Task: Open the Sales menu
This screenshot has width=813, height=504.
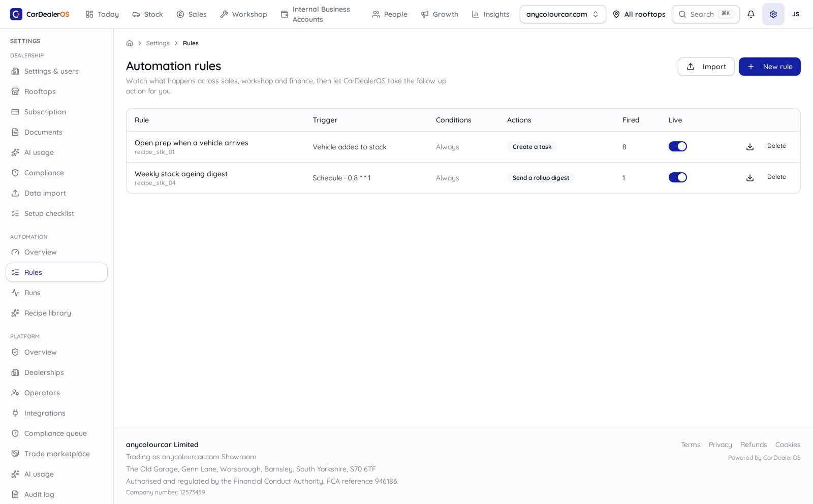Action: point(192,14)
